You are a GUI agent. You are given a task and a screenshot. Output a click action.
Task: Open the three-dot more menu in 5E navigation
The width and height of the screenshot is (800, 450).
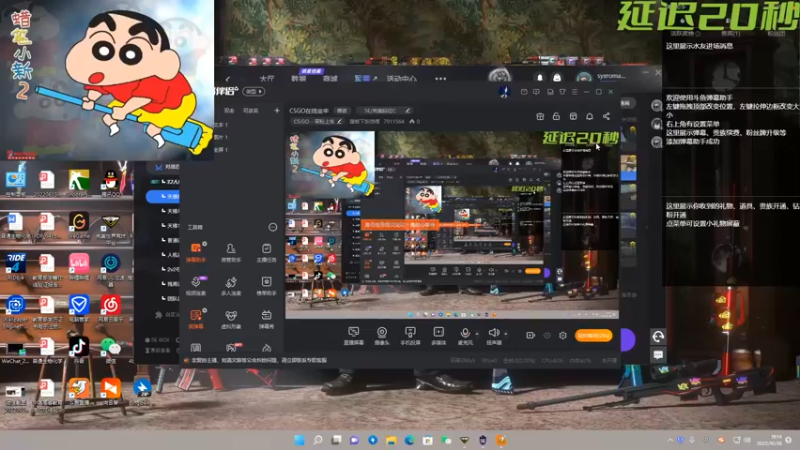pos(440,79)
